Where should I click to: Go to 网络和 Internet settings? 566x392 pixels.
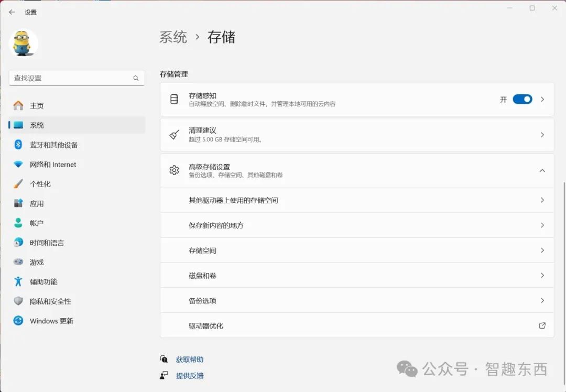click(53, 165)
